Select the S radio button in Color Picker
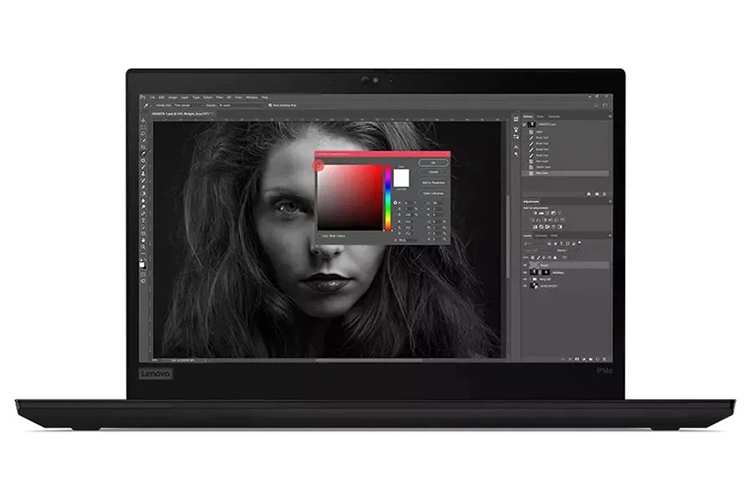Image resolution: width=750 pixels, height=500 pixels. (x=395, y=209)
